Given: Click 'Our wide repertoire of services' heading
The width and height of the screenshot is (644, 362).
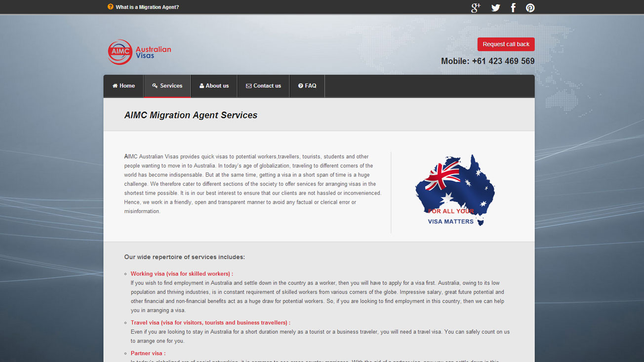Looking at the screenshot, I should pyautogui.click(x=184, y=257).
